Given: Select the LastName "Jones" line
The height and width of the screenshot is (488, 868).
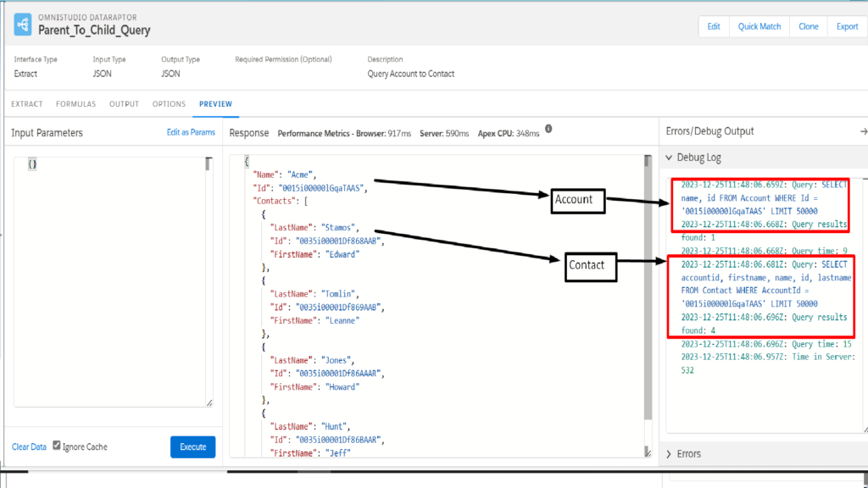Looking at the screenshot, I should coord(312,360).
